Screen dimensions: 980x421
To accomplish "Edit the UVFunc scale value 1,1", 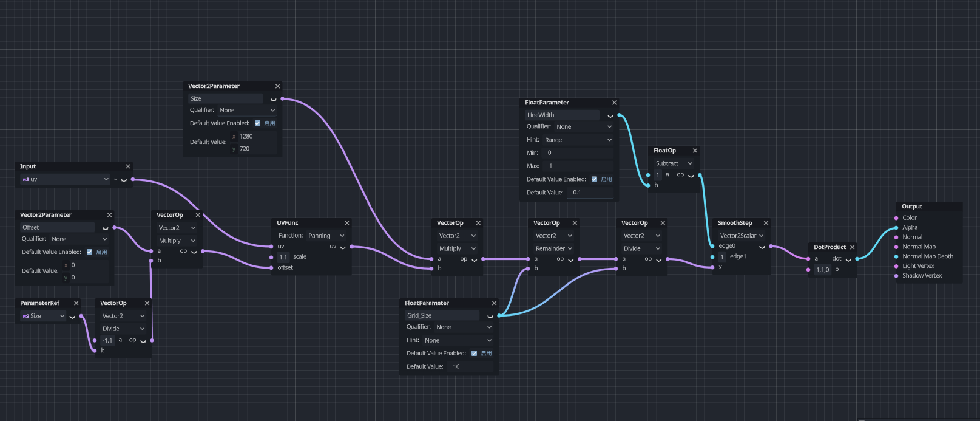I will pos(283,258).
